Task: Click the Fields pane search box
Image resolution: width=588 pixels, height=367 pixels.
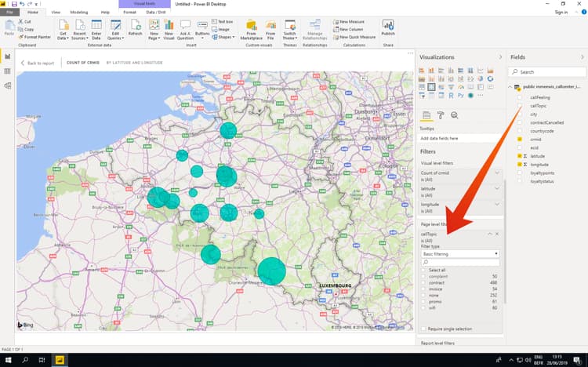Action: 546,71
